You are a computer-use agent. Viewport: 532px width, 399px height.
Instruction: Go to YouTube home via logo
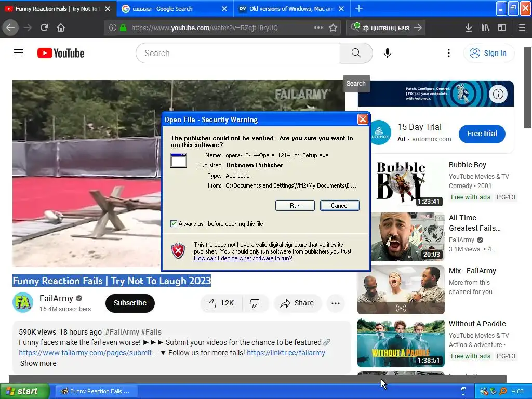[x=61, y=54]
